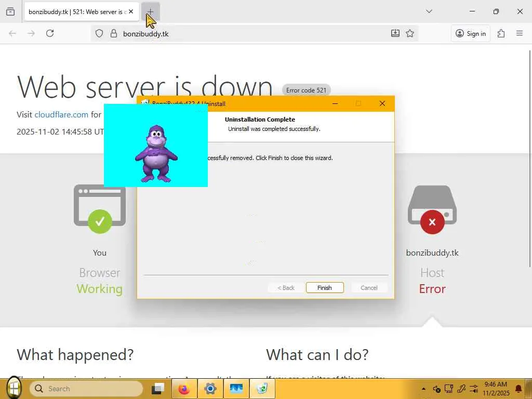Go back to previous page
Screen dimensions: 532x399
(x=12, y=33)
